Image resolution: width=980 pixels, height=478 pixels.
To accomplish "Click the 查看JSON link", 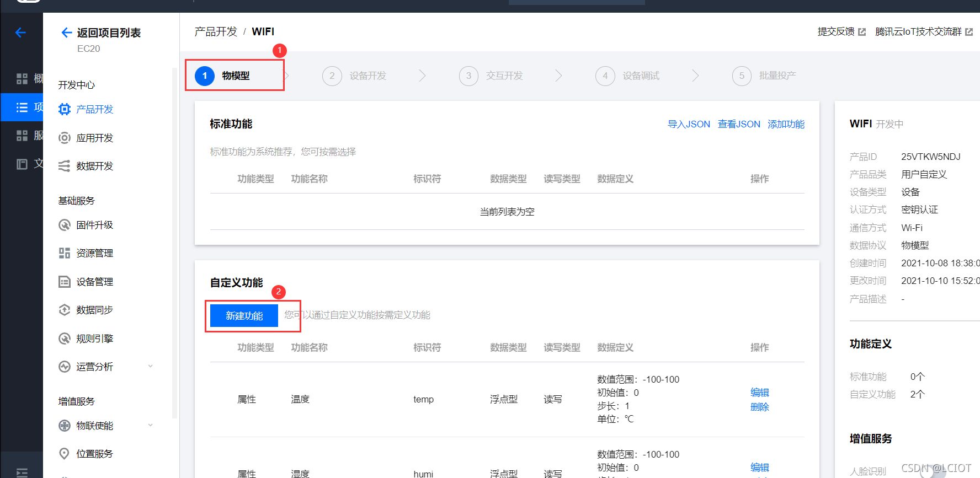I will [x=739, y=124].
